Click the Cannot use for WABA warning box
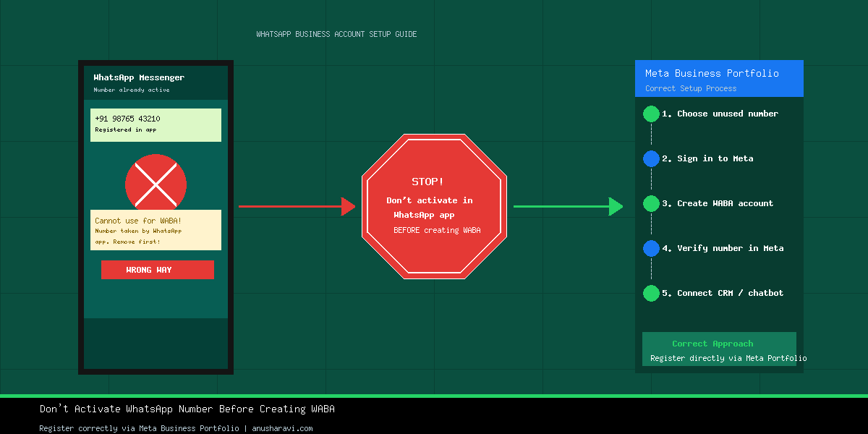 point(156,230)
